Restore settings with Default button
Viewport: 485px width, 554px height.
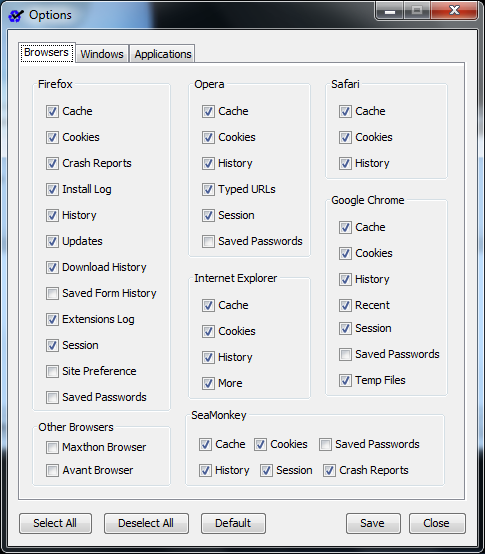coord(233,523)
